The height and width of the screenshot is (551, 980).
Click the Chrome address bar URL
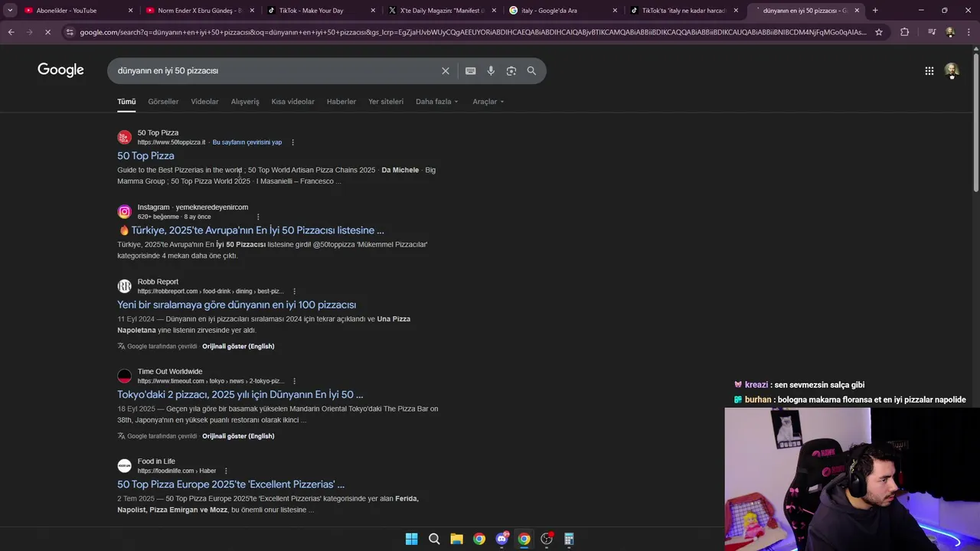[473, 32]
